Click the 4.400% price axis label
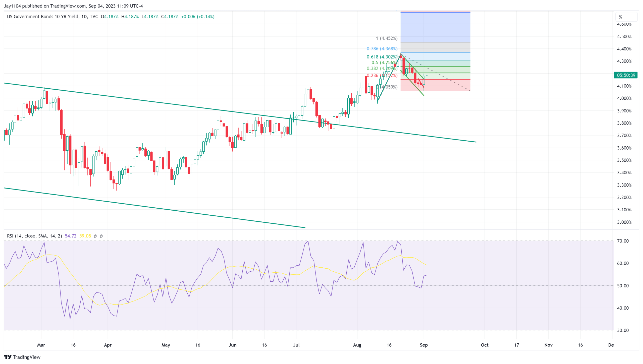The image size is (643, 364). [624, 49]
